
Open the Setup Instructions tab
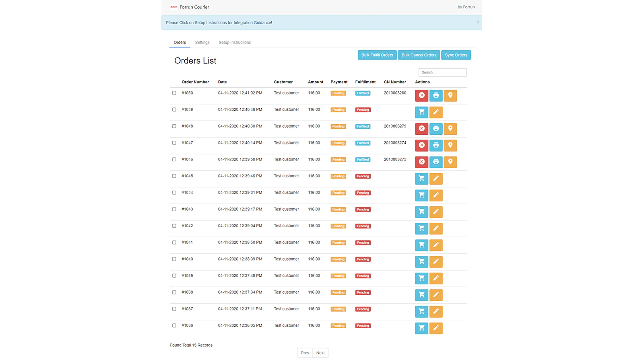235,43
